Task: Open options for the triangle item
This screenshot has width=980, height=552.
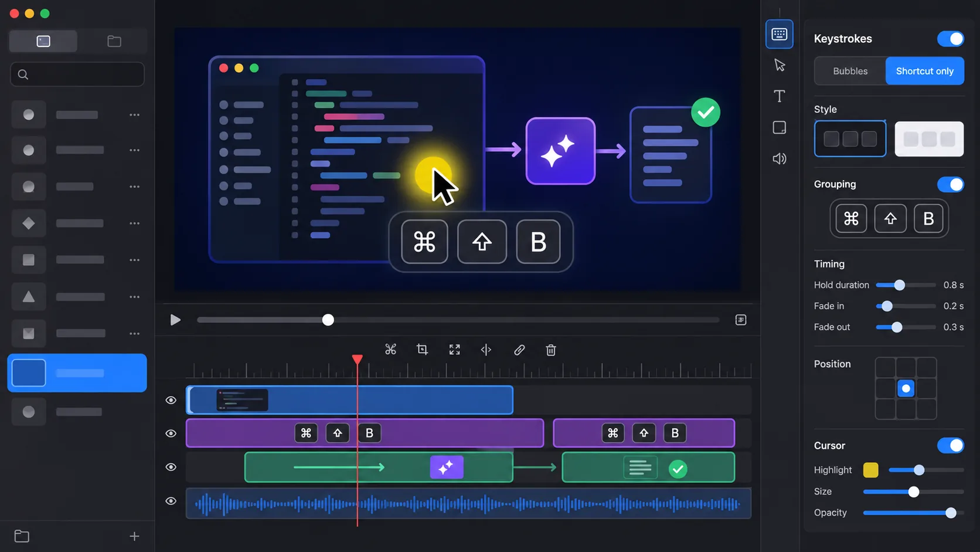Action: [134, 297]
